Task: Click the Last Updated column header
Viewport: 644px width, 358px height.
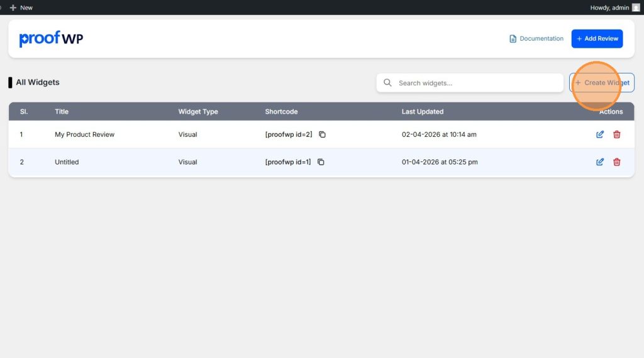Action: (423, 112)
